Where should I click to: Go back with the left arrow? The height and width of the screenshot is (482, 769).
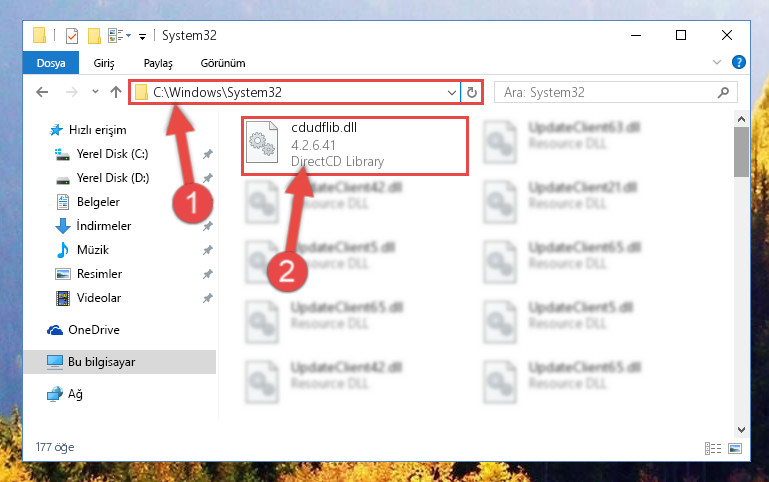42,92
